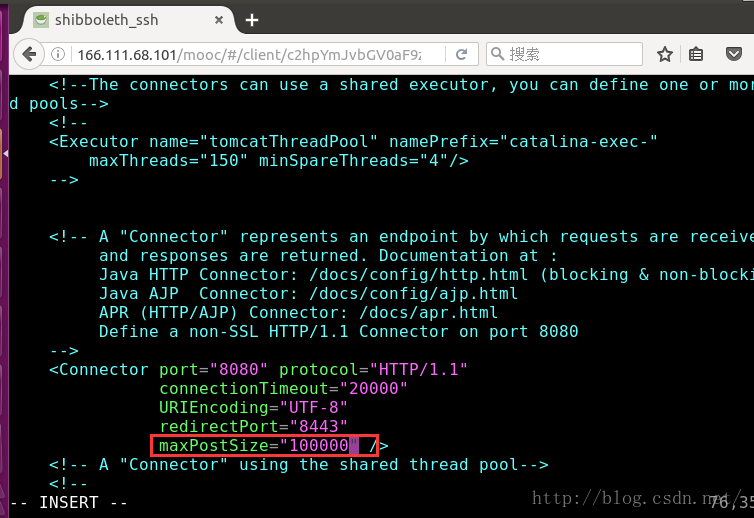Click the URIEncoding="UTF-8" line
Screen dimensions: 754x518
253,407
